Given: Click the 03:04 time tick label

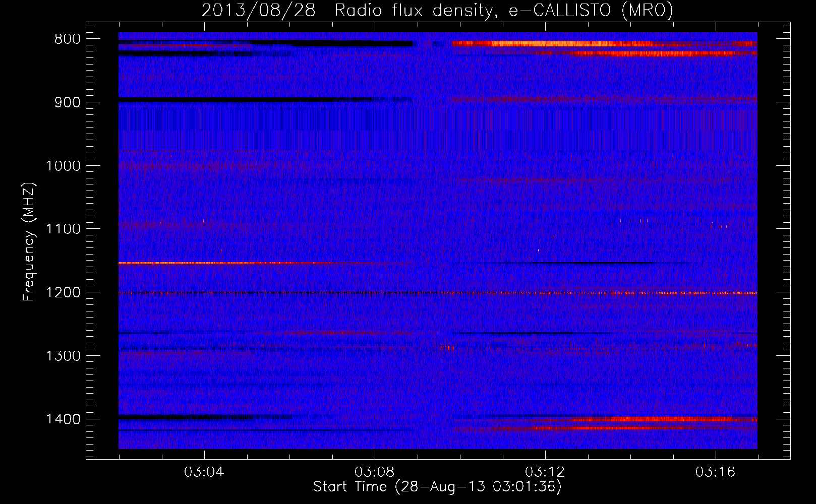Looking at the screenshot, I should (x=204, y=472).
